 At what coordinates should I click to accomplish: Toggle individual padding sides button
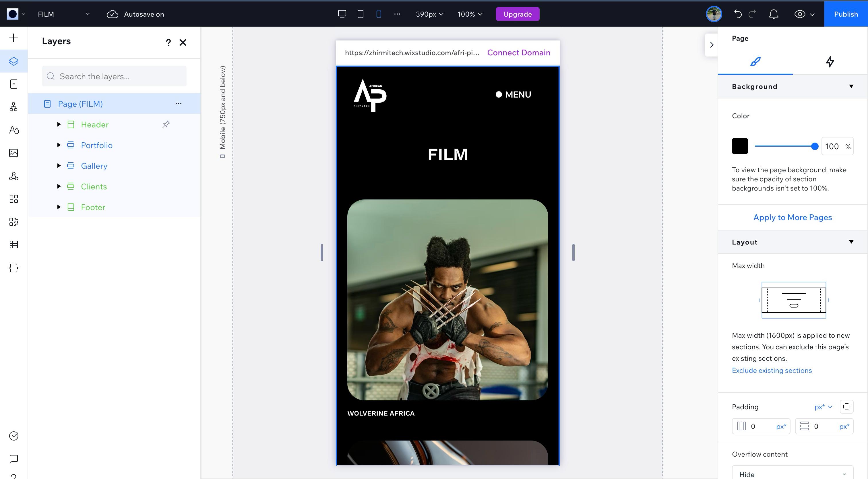click(x=846, y=407)
